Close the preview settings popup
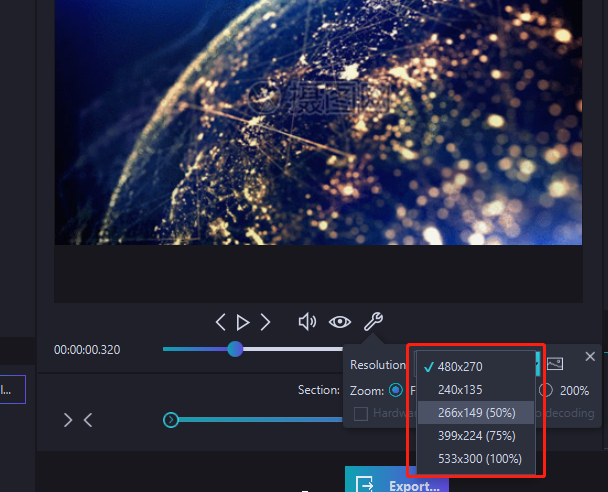The image size is (608, 492). point(590,356)
